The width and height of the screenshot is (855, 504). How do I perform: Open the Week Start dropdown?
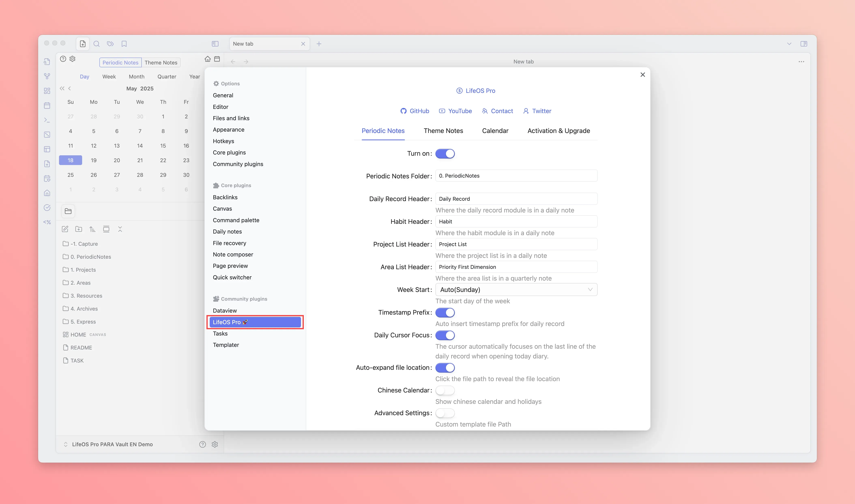pyautogui.click(x=516, y=290)
